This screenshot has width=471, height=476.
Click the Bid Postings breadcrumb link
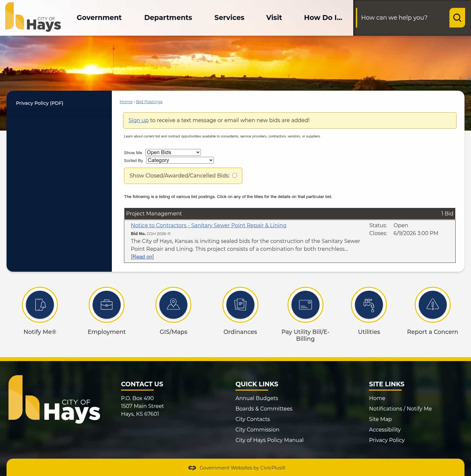click(149, 102)
